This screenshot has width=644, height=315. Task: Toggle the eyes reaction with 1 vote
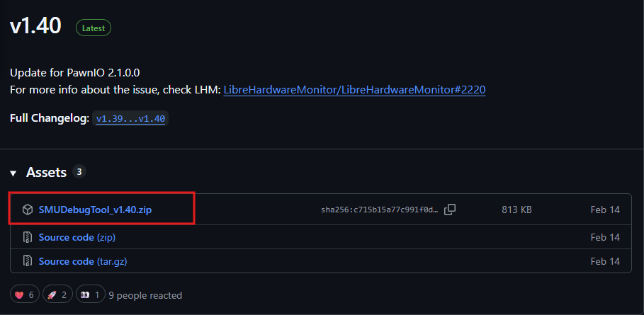click(91, 295)
